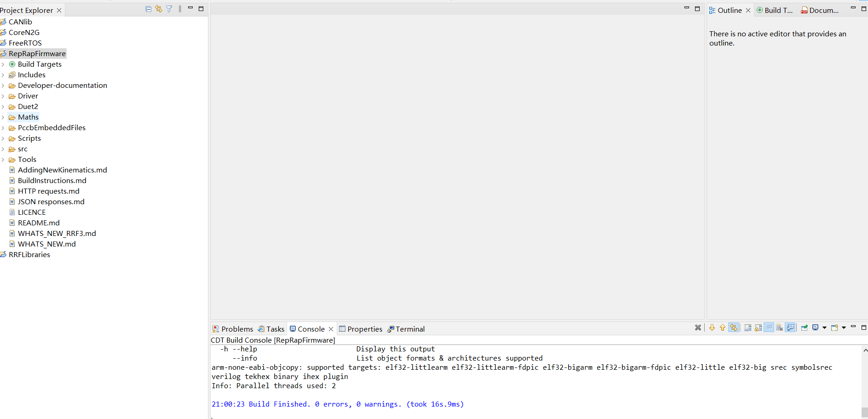Image resolution: width=868 pixels, height=419 pixels.
Task: Expand the PccbEmbeddedFiles folder
Action: click(x=3, y=128)
